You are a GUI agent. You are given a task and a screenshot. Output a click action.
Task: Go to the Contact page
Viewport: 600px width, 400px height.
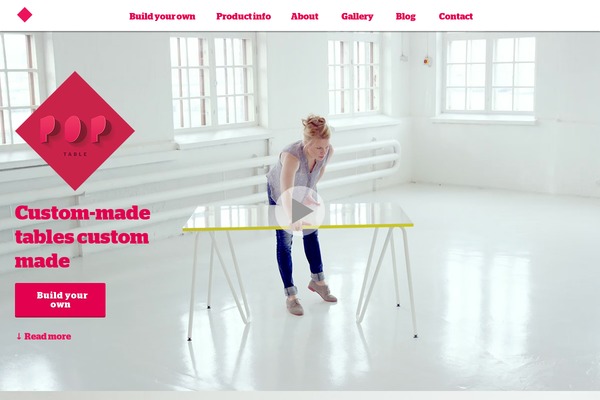point(456,16)
